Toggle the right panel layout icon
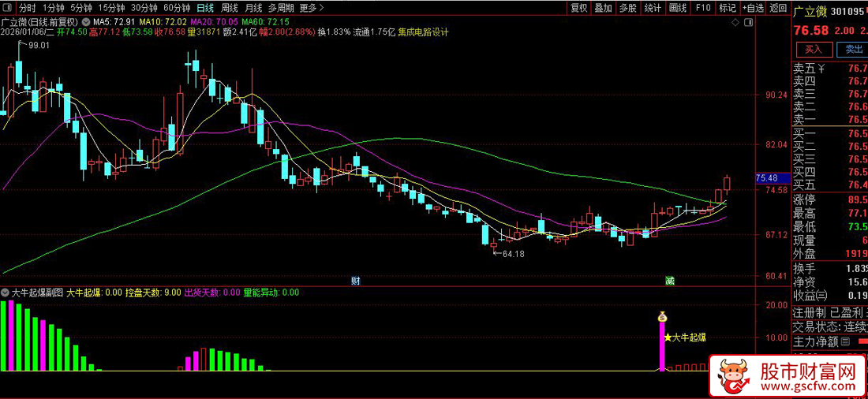 coord(748,23)
